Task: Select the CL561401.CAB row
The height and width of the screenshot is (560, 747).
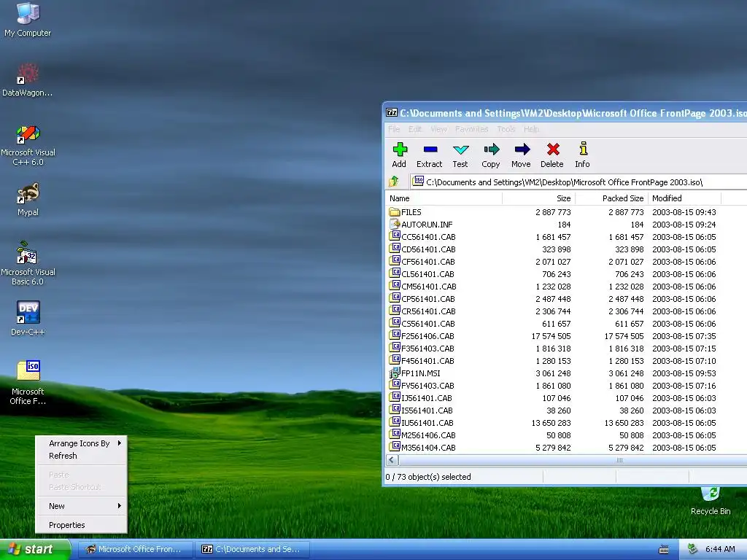Action: coord(566,274)
